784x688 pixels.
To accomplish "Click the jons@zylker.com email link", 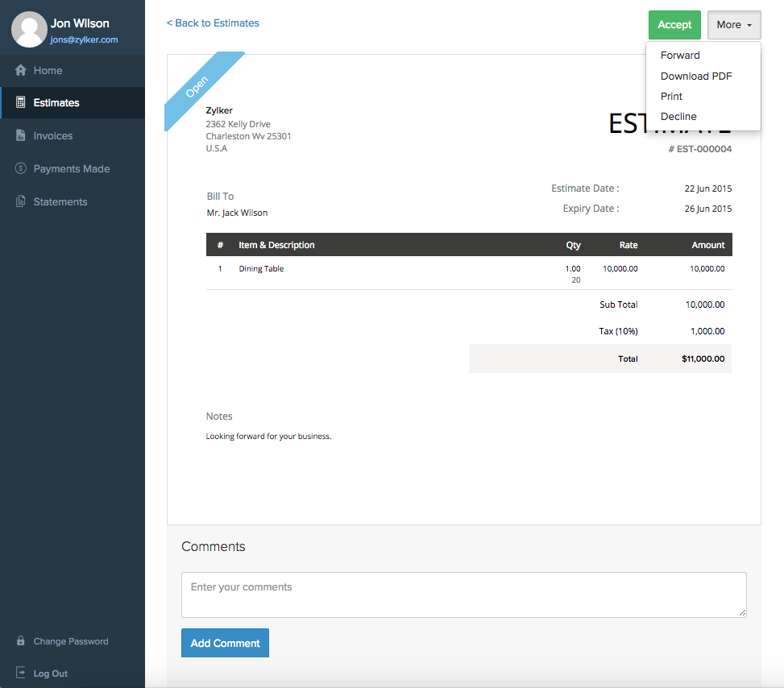I will pyautogui.click(x=85, y=39).
